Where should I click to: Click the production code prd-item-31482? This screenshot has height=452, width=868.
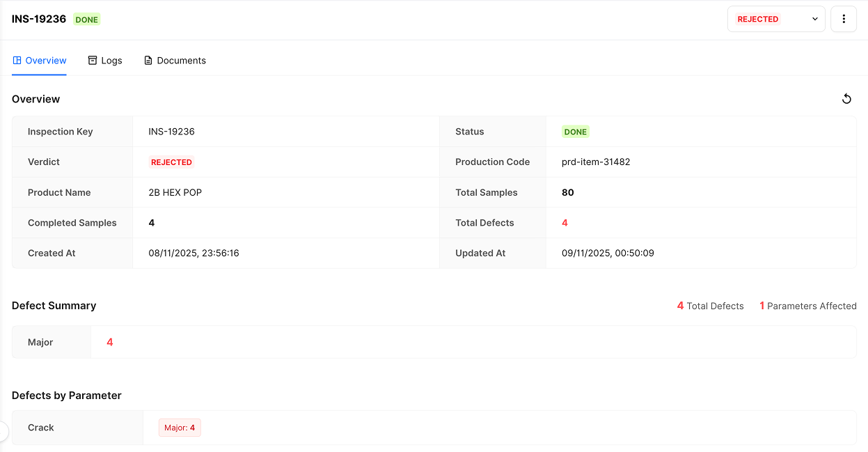click(x=596, y=162)
